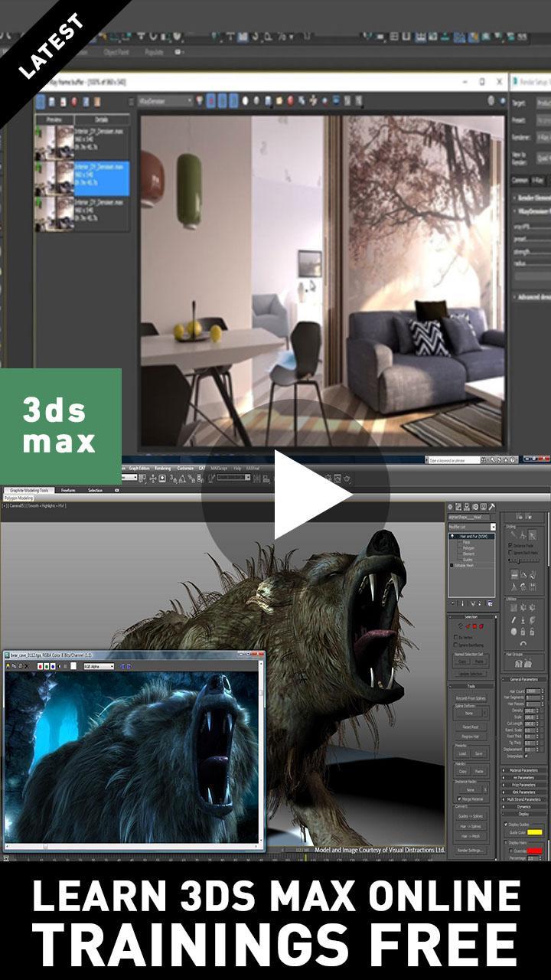Open the Modify command panel icon
The height and width of the screenshot is (980, 551).
tap(458, 507)
